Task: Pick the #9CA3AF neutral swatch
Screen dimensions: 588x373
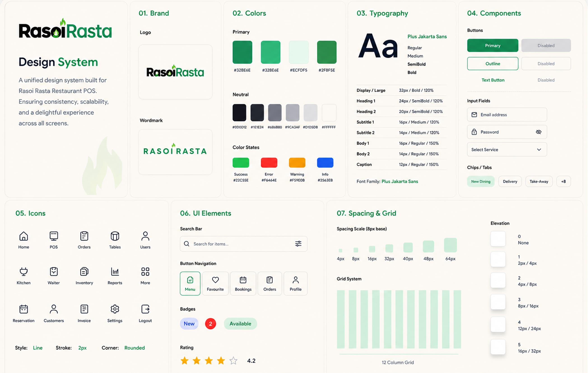Action: point(292,113)
